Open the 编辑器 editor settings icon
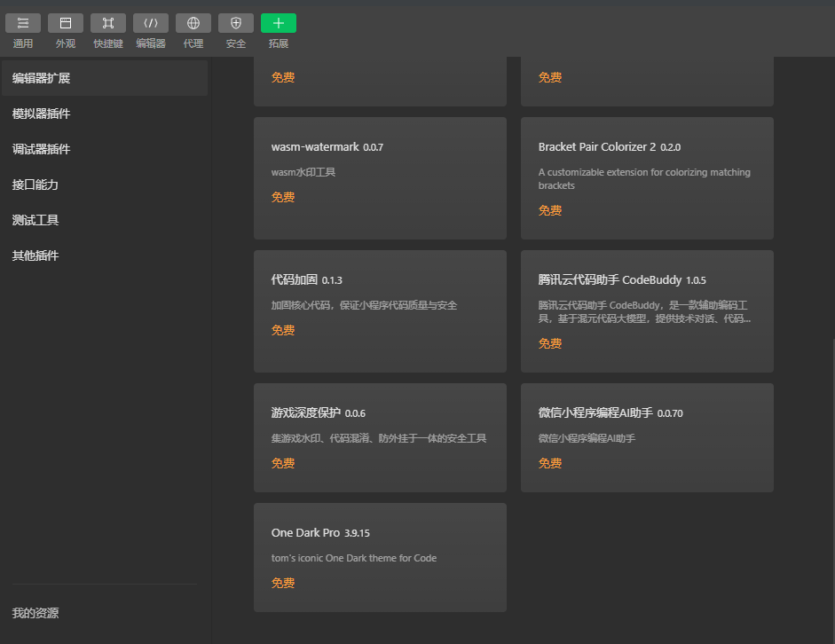 coord(151,23)
